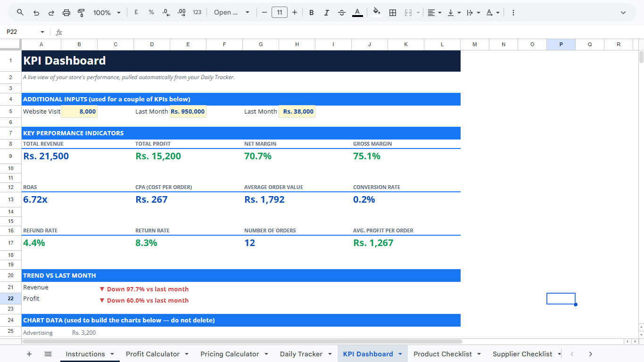Viewport: 644px width, 362px height.
Task: Click the Name Box showing P22
Action: coord(20,32)
